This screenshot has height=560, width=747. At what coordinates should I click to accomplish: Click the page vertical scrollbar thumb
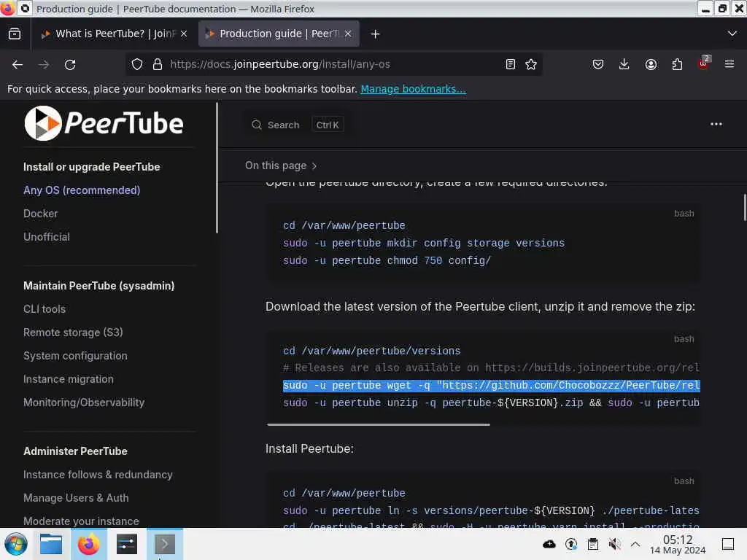[745, 208]
